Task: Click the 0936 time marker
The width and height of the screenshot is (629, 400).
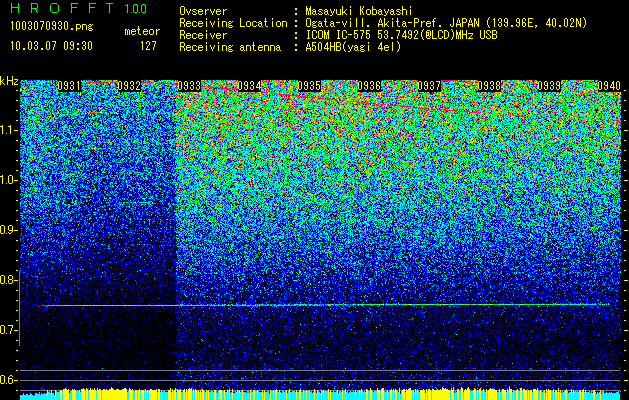Action: (369, 86)
